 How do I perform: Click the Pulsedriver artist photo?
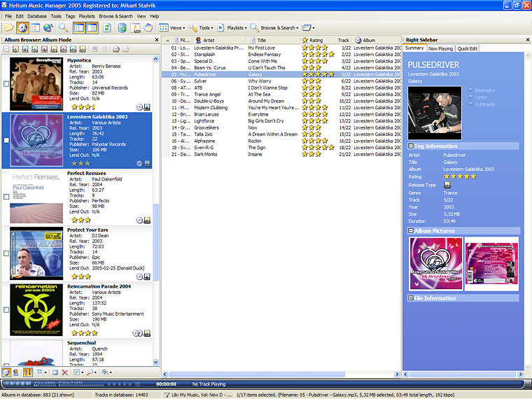pos(435,113)
